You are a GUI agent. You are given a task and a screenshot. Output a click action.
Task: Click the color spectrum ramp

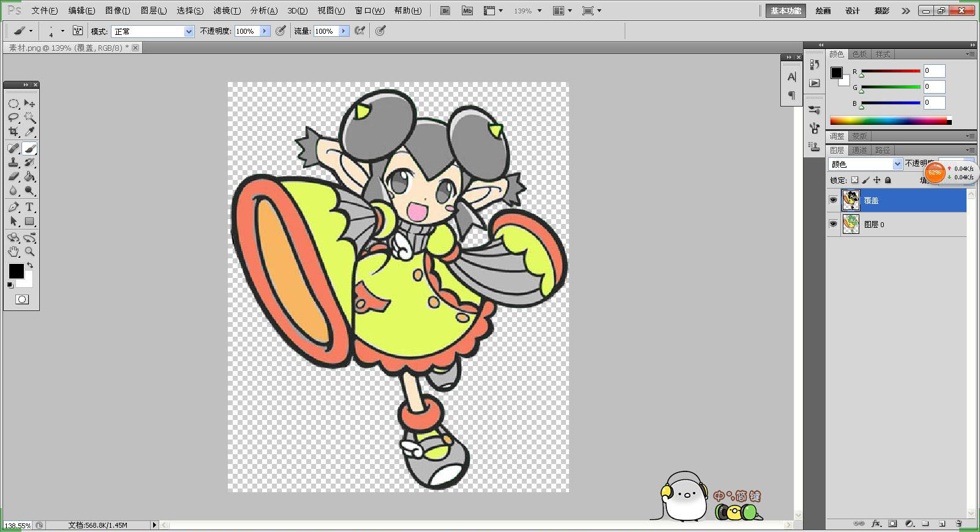coord(891,121)
